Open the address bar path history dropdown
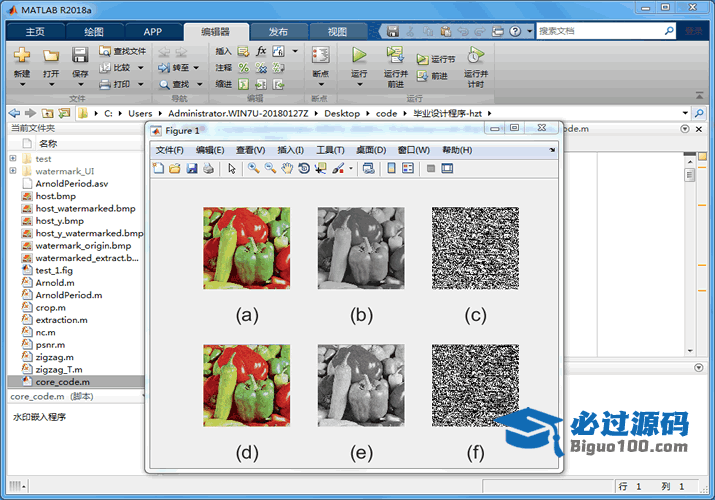The image size is (715, 500). tap(685, 113)
